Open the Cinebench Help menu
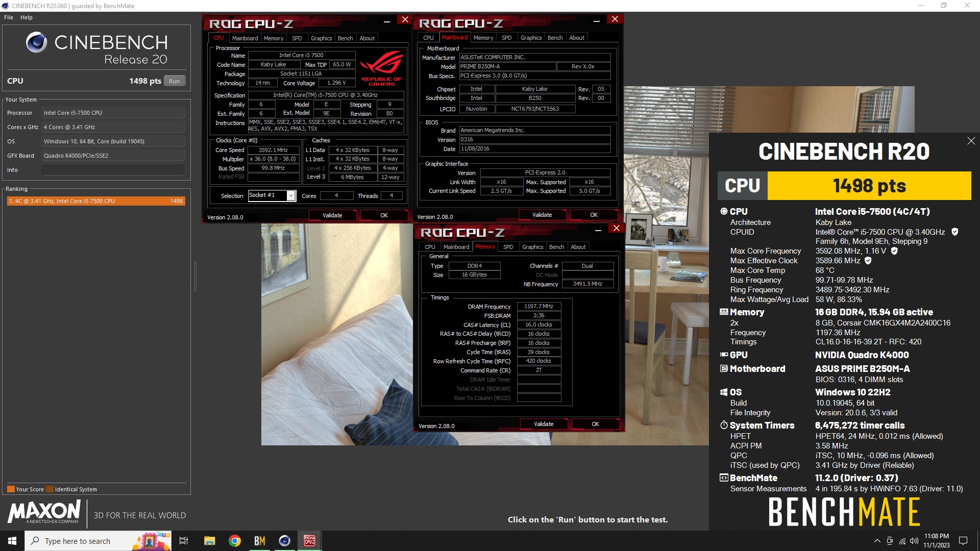 click(x=27, y=17)
